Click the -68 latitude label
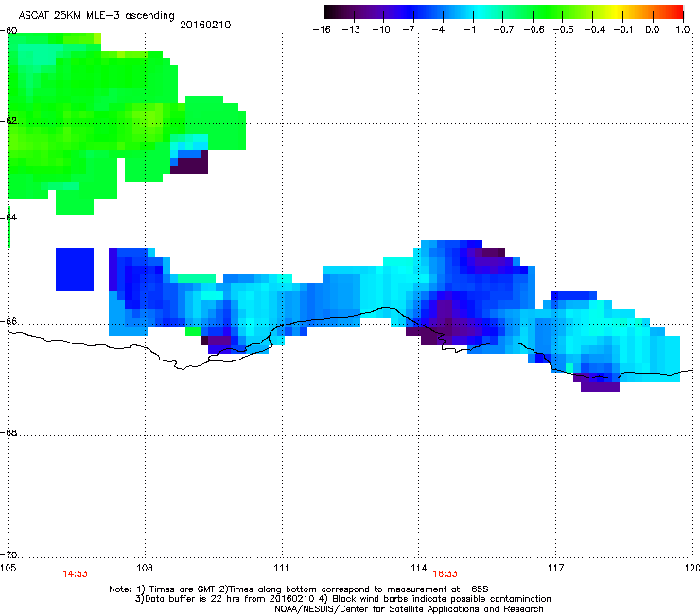Viewport: 700px width, 615px height. coord(9,433)
